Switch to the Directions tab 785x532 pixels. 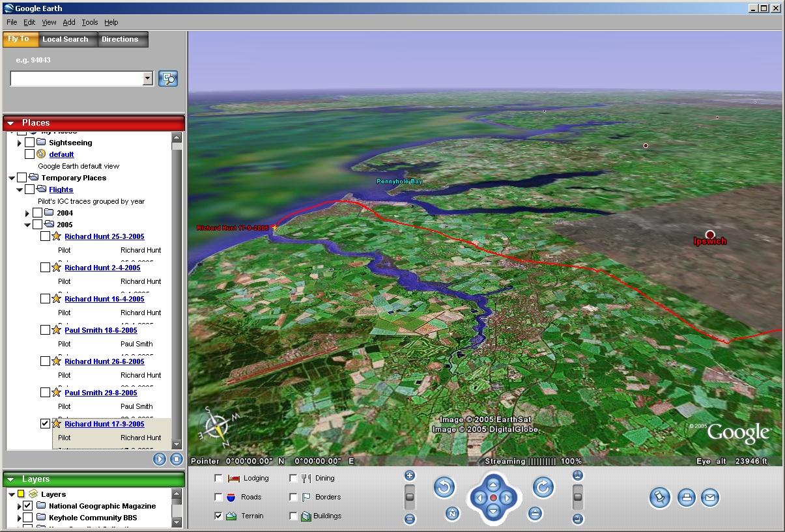120,39
